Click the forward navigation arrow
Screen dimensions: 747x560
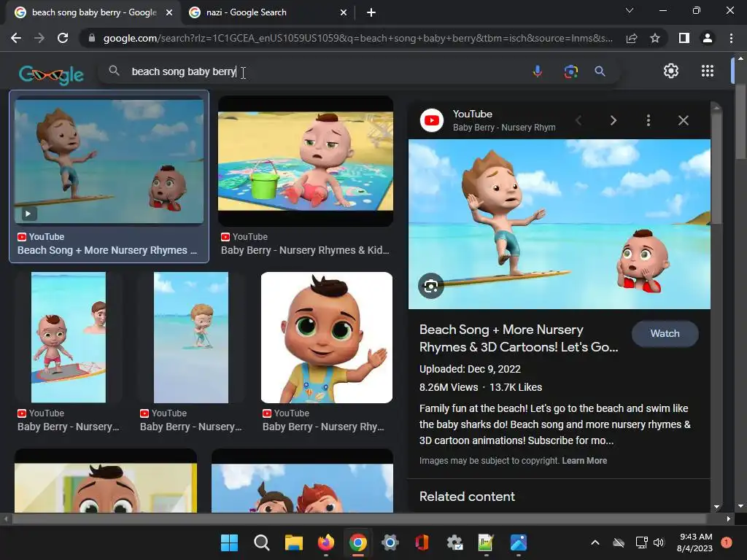pos(39,38)
